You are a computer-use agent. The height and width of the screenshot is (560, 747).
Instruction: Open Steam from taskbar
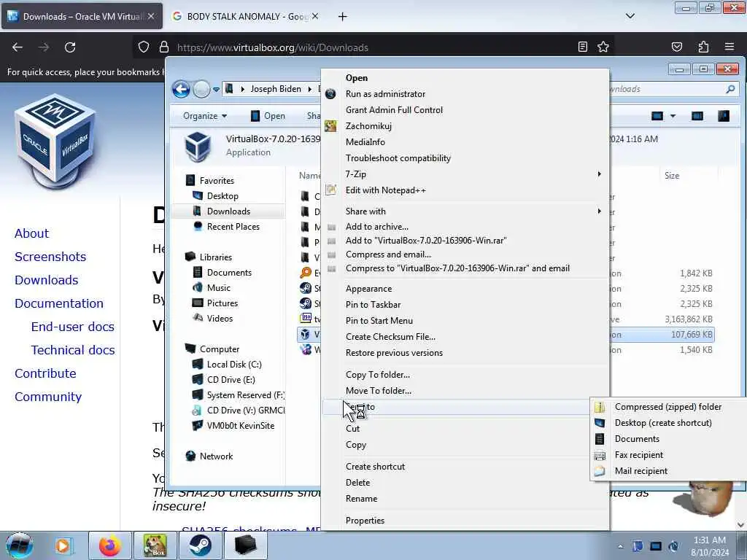coord(200,545)
